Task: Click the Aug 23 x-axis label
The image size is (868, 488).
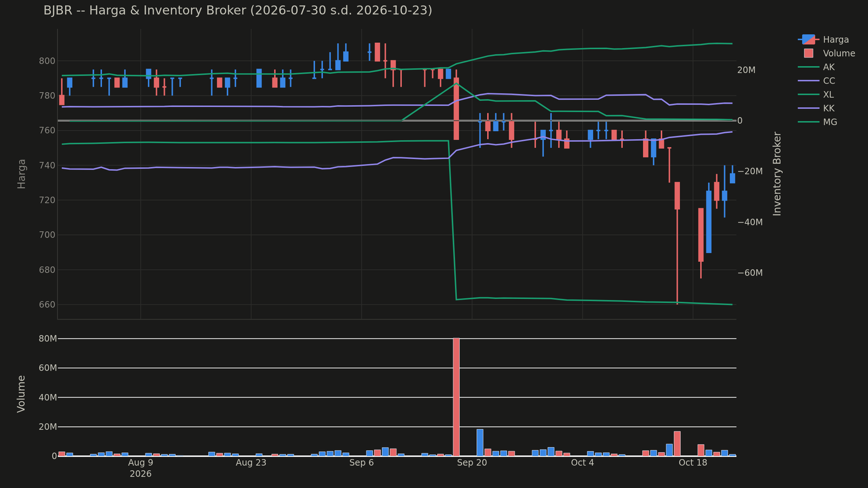Action: 251,463
